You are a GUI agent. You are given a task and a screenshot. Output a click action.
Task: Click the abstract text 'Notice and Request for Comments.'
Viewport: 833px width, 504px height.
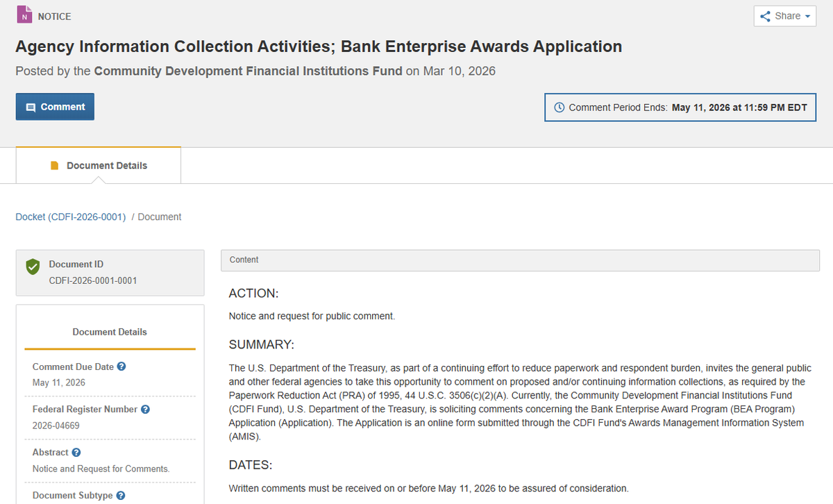point(101,469)
